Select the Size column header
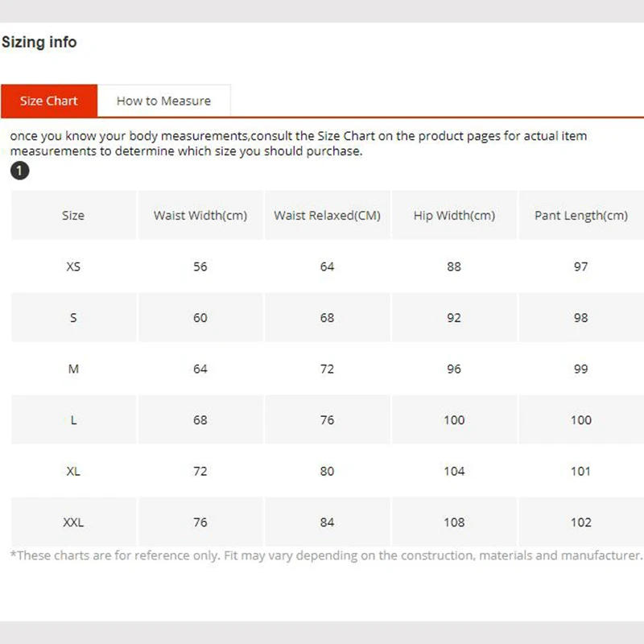 (73, 216)
